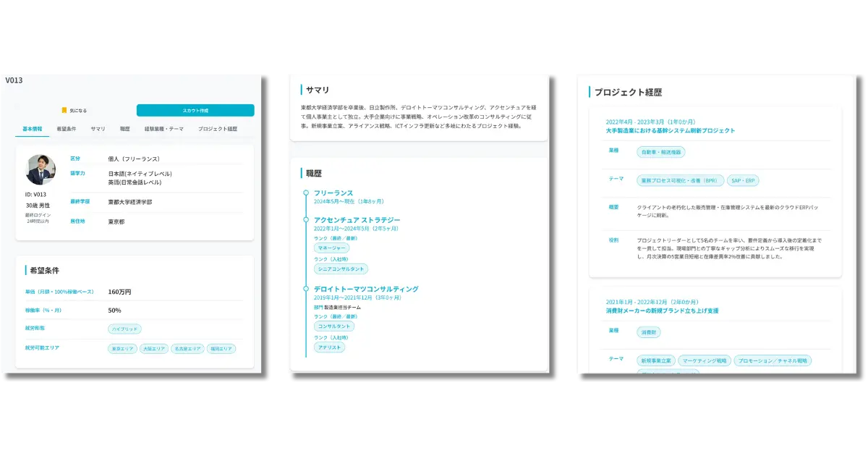The width and height of the screenshot is (868, 456).
Task: Select the SAP・ERP theme tag
Action: pos(744,180)
